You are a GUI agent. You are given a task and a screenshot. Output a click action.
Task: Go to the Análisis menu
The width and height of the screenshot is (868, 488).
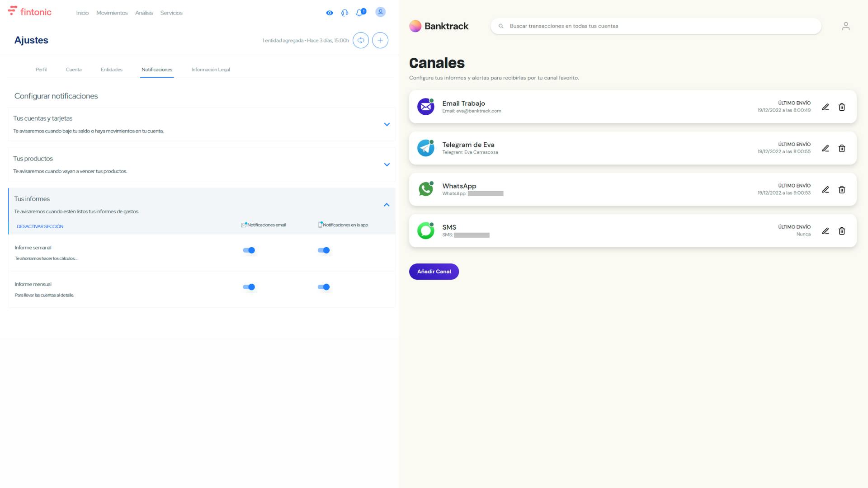[x=144, y=13]
